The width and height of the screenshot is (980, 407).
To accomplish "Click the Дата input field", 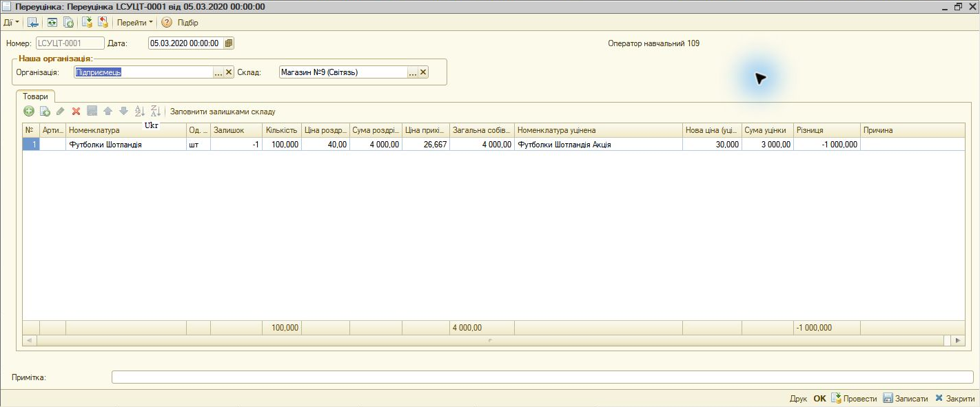I will click(x=185, y=43).
